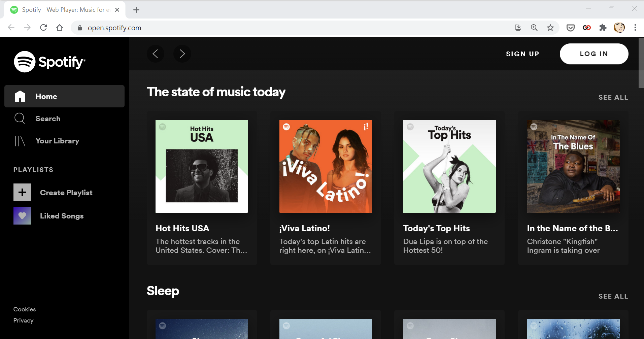The image size is (644, 339).
Task: Click the ¡Viva Latino! title text
Action: tap(304, 228)
